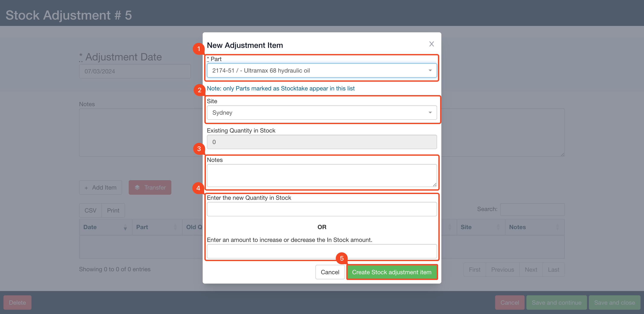
Task: Expand the Site dropdown showing Sydney
Action: (x=322, y=113)
